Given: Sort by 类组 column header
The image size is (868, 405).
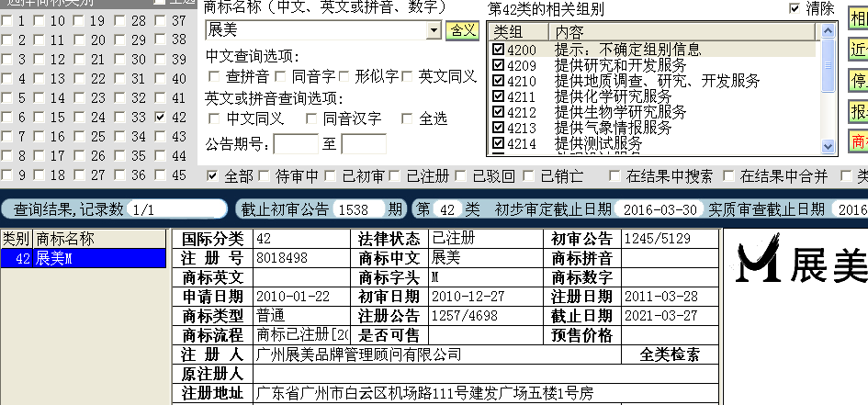Looking at the screenshot, I should tap(518, 32).
